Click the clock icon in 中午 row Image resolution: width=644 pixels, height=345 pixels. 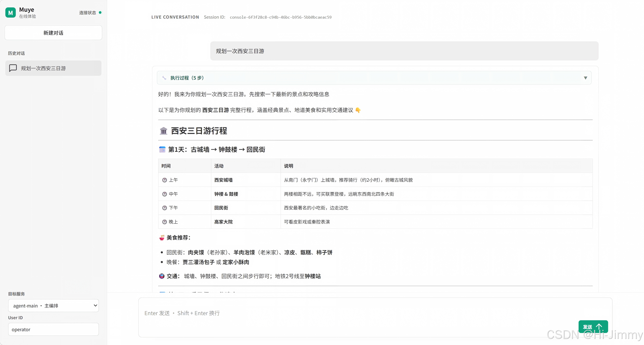pos(164,194)
